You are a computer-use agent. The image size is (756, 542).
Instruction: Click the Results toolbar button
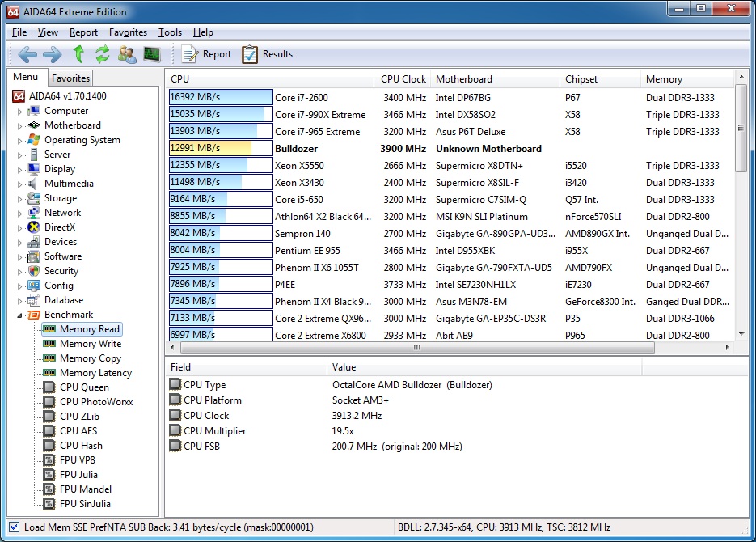pyautogui.click(x=268, y=54)
